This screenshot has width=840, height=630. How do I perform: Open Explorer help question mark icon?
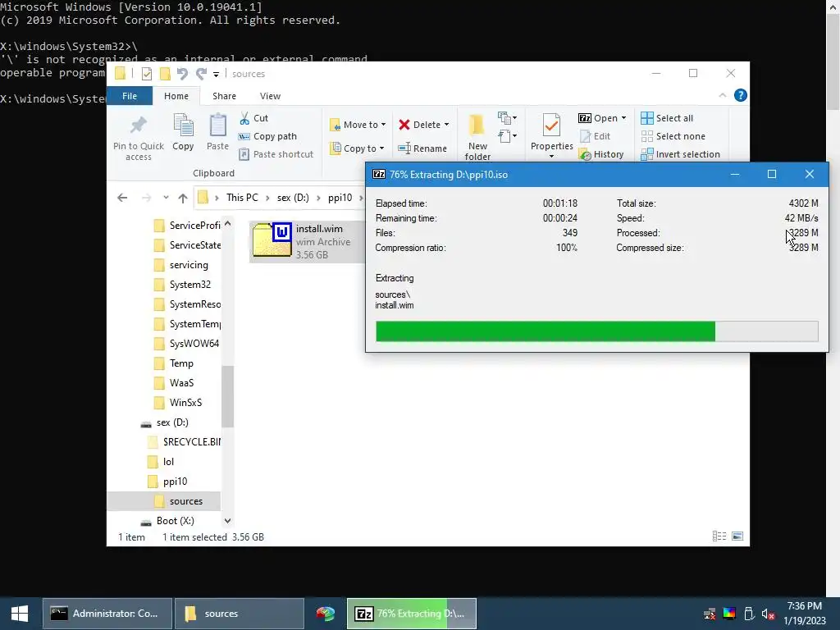(741, 95)
